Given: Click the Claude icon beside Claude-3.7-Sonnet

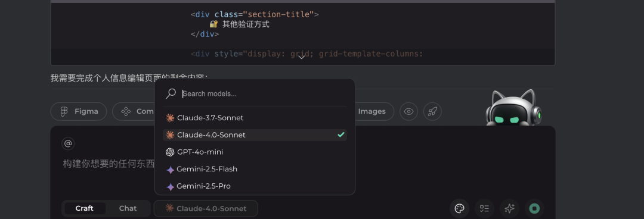Looking at the screenshot, I should click(169, 118).
